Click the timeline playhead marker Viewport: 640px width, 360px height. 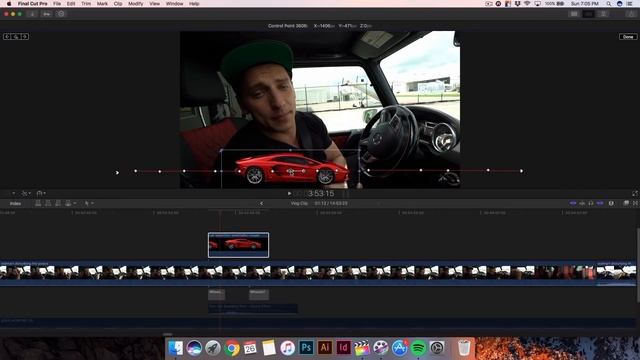click(220, 212)
